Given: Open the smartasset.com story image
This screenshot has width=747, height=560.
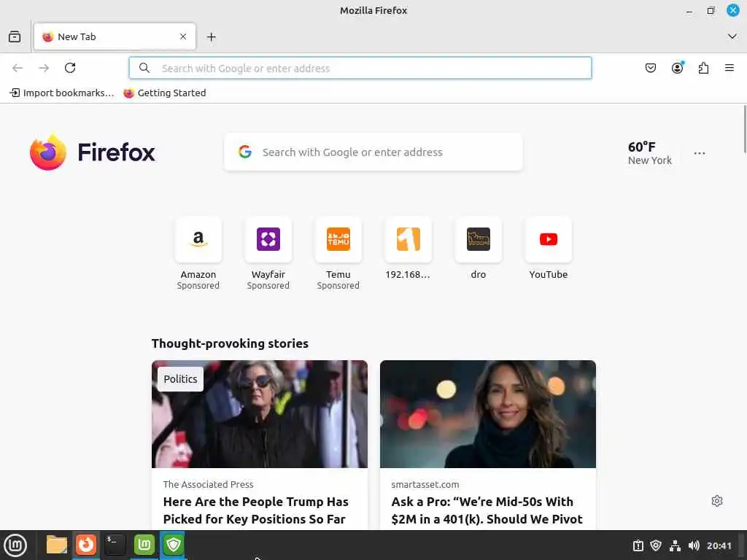Looking at the screenshot, I should pos(488,414).
